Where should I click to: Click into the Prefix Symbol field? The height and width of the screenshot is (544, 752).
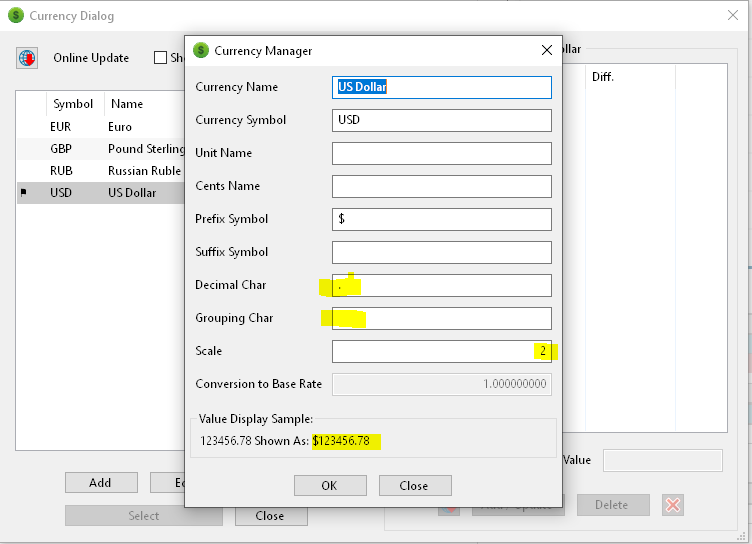click(441, 219)
